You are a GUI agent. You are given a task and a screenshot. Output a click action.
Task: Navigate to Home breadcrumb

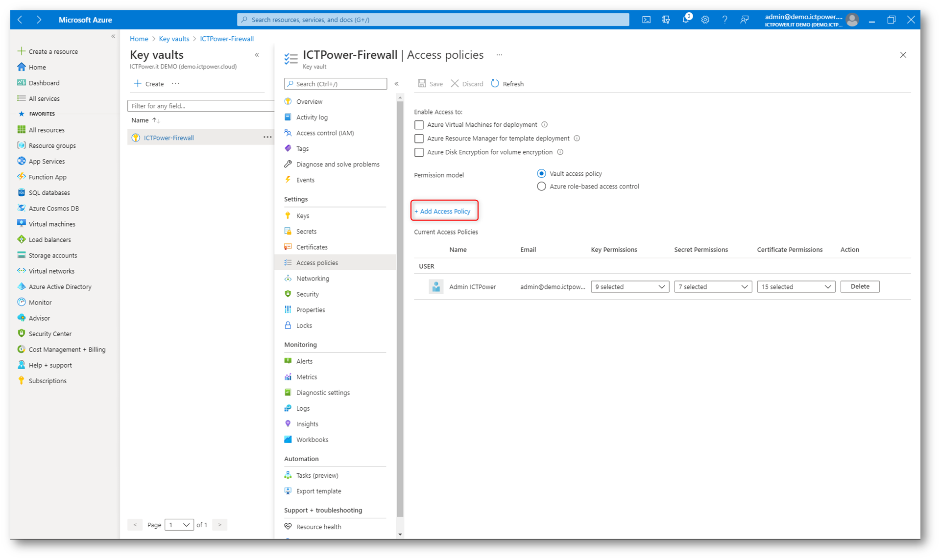(139, 39)
